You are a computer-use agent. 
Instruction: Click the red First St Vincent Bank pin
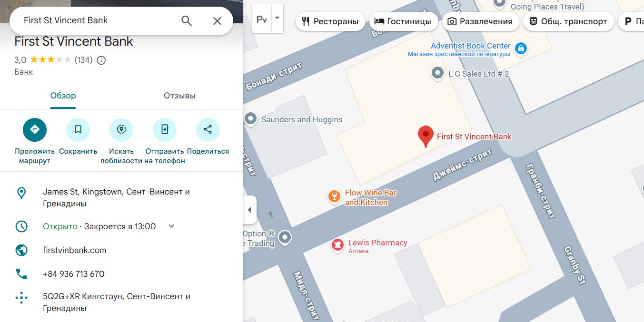pos(426,137)
